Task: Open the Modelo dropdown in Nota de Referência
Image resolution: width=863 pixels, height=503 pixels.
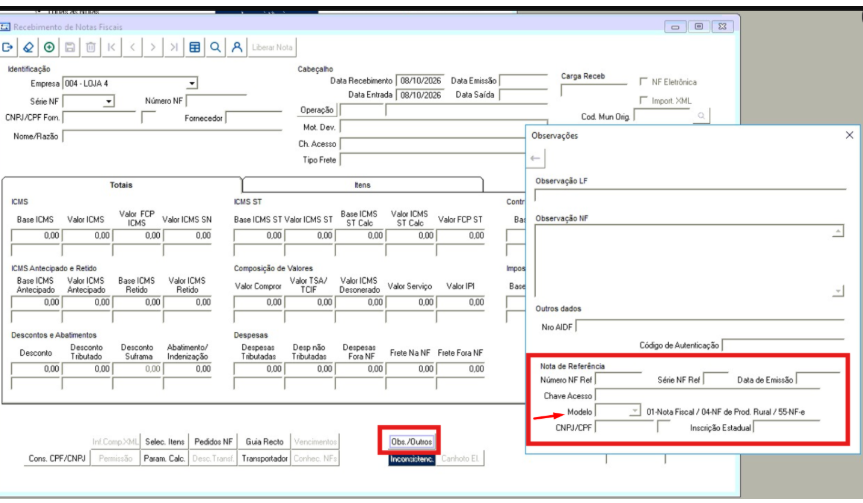Action: 635,411
